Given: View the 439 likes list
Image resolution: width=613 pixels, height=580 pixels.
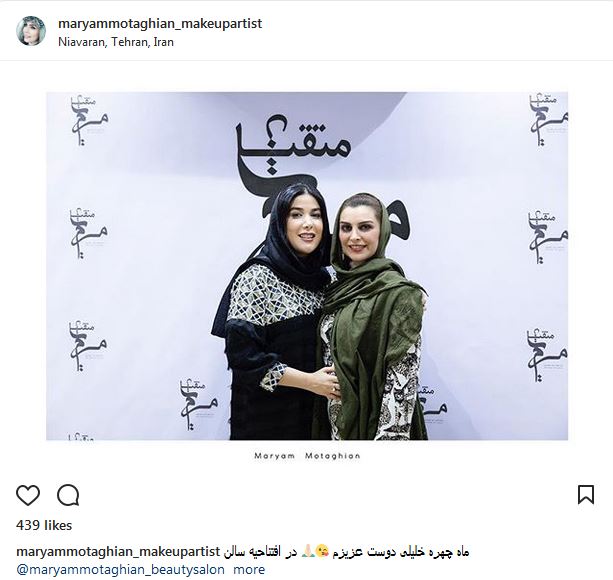Looking at the screenshot, I should (x=44, y=525).
